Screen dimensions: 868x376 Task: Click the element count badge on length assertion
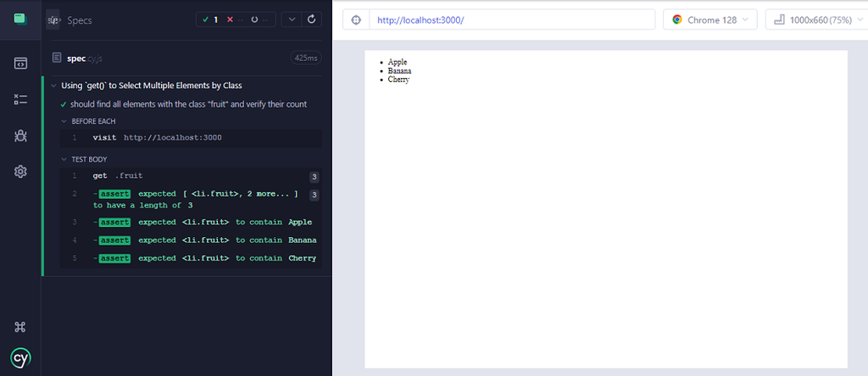[x=314, y=195]
